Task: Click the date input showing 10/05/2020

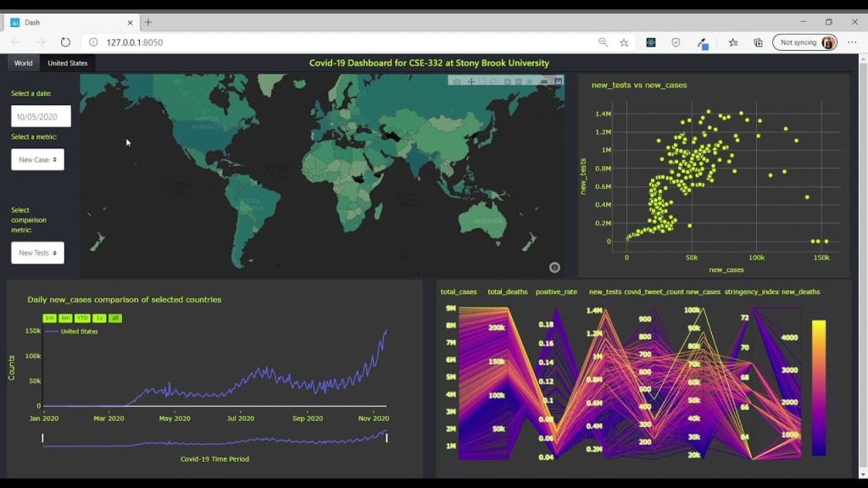Action: [x=41, y=117]
